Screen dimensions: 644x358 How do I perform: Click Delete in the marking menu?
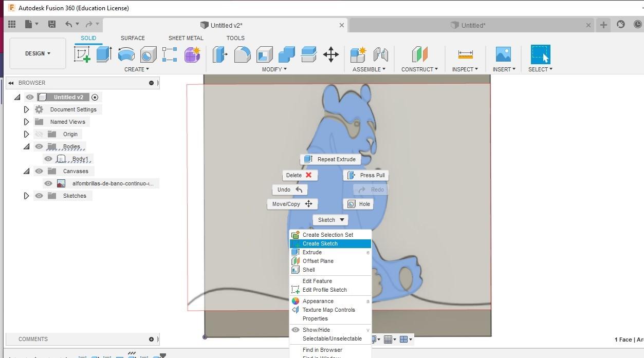[x=300, y=175]
